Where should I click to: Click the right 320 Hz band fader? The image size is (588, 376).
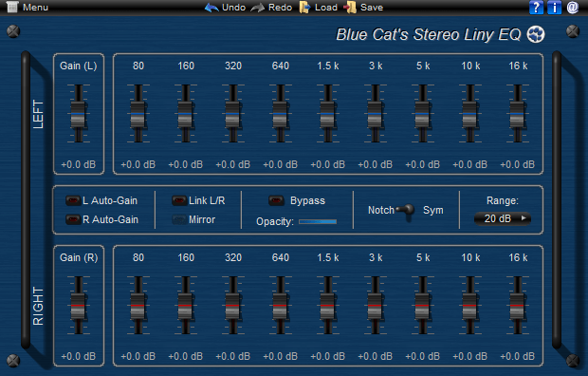(232, 306)
